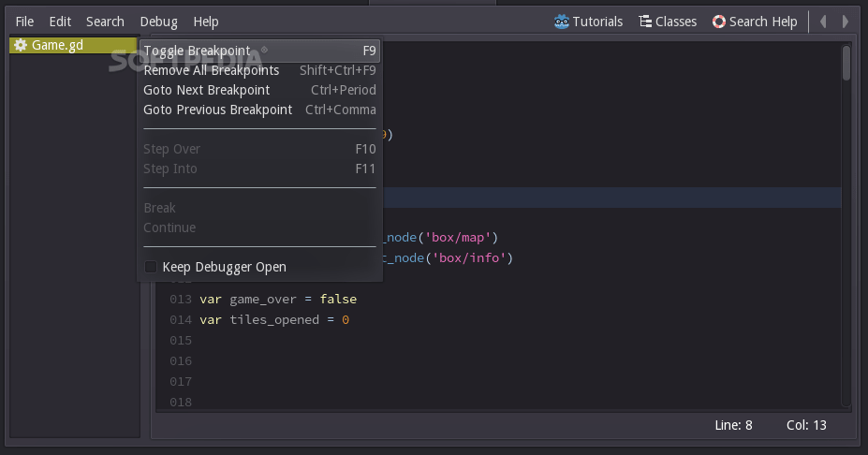Click the disabled Step Into entry
Image resolution: width=868 pixels, height=455 pixels.
(x=259, y=169)
